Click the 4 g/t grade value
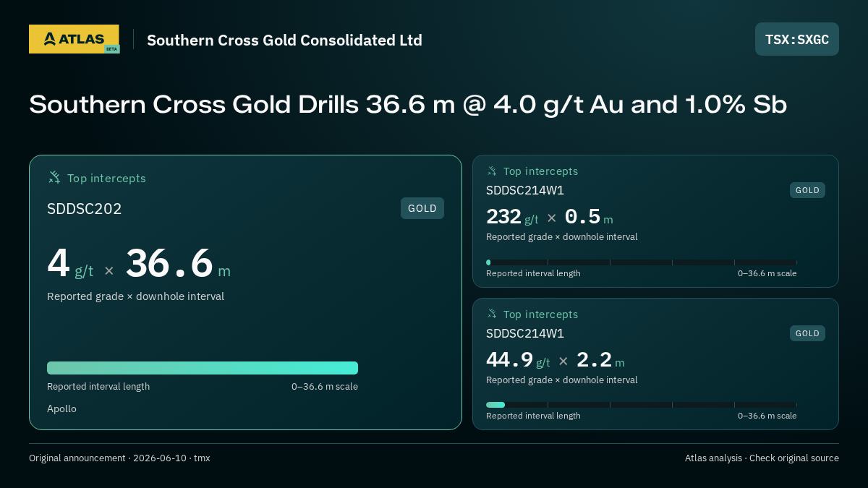 click(70, 263)
